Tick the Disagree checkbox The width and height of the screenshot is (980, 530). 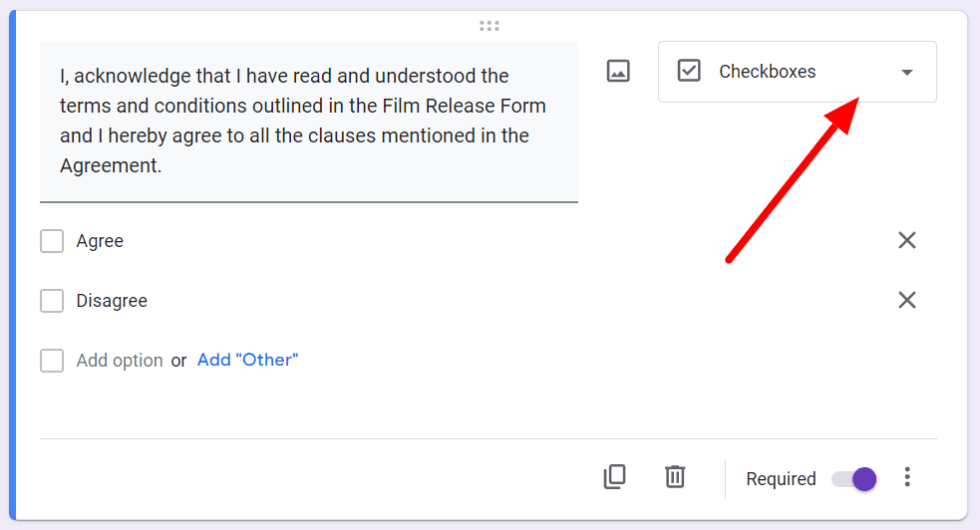click(x=52, y=301)
